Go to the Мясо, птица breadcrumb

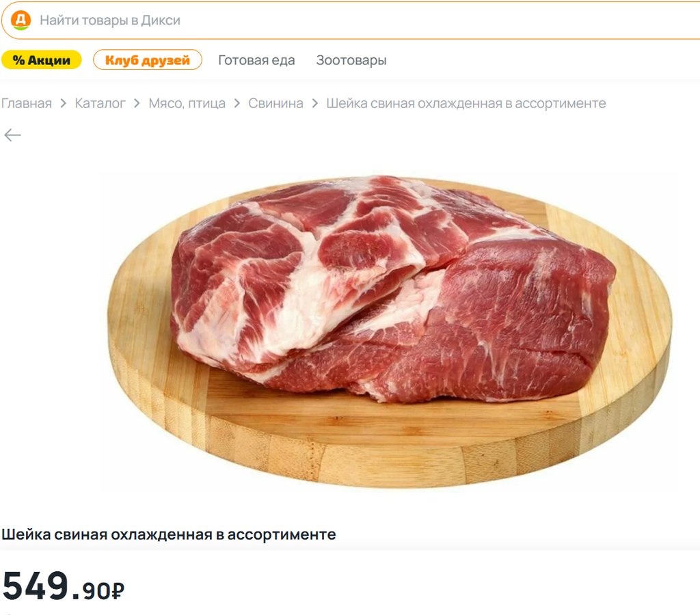[x=187, y=104]
